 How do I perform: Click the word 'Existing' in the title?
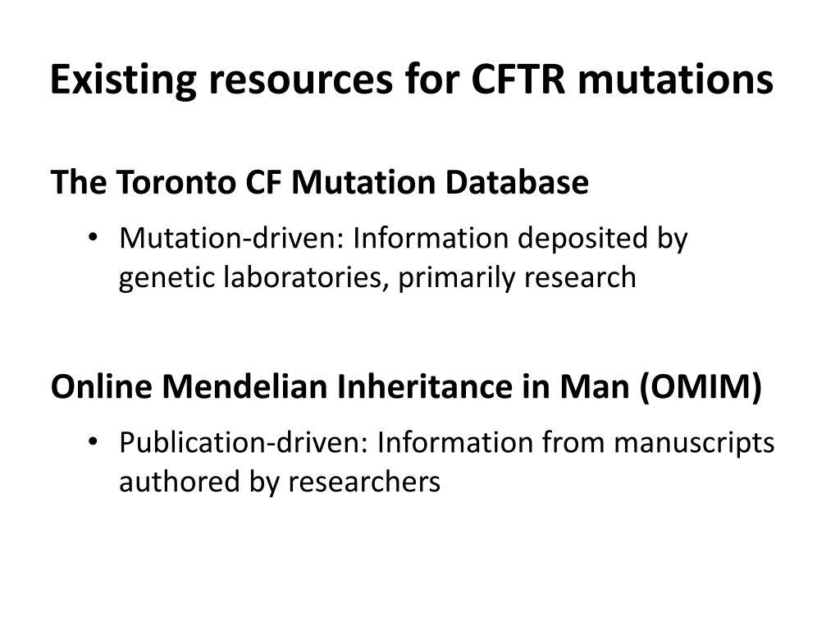click(x=123, y=81)
